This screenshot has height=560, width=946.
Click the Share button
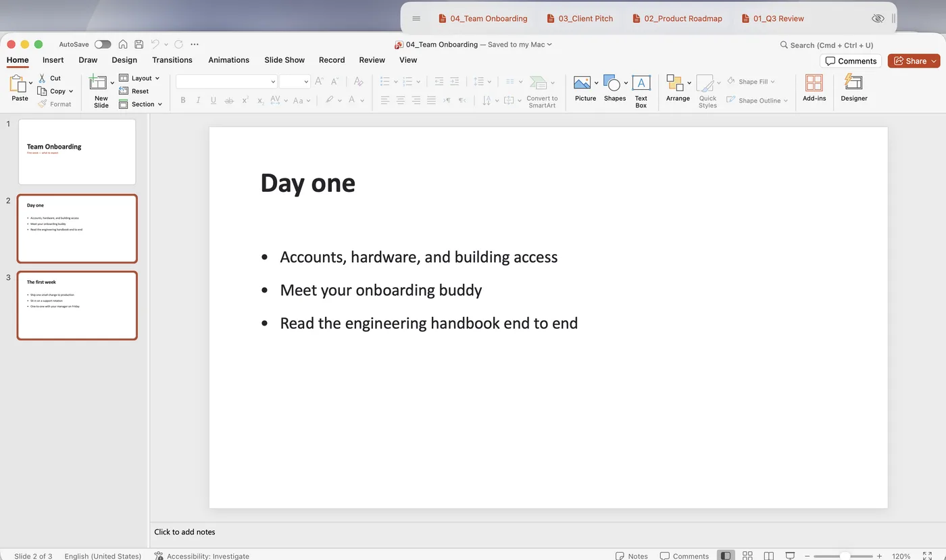914,61
